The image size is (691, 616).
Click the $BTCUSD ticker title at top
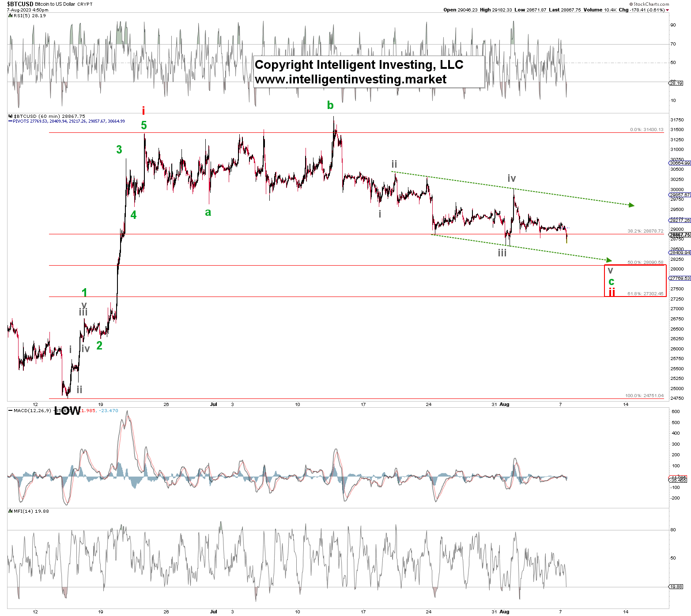pos(20,4)
